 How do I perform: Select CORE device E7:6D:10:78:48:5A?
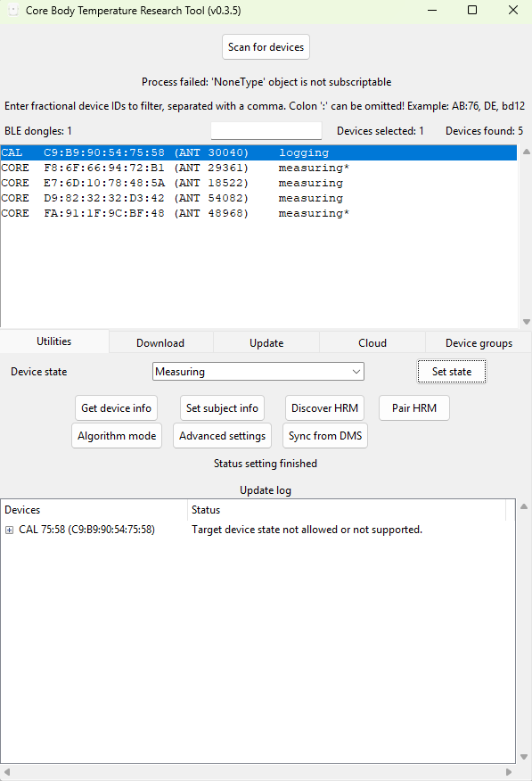(x=258, y=183)
